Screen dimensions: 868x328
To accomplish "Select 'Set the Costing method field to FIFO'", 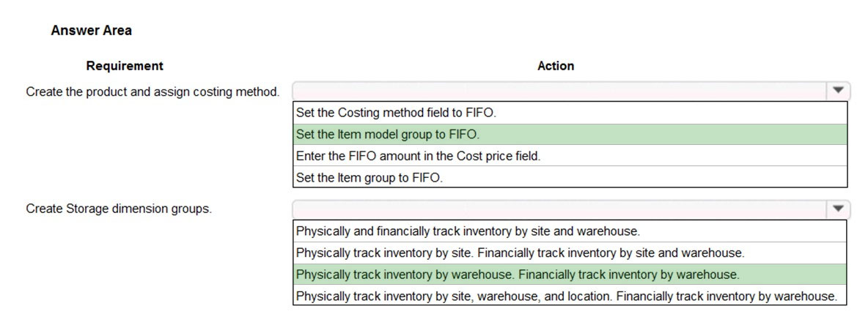I will [570, 113].
